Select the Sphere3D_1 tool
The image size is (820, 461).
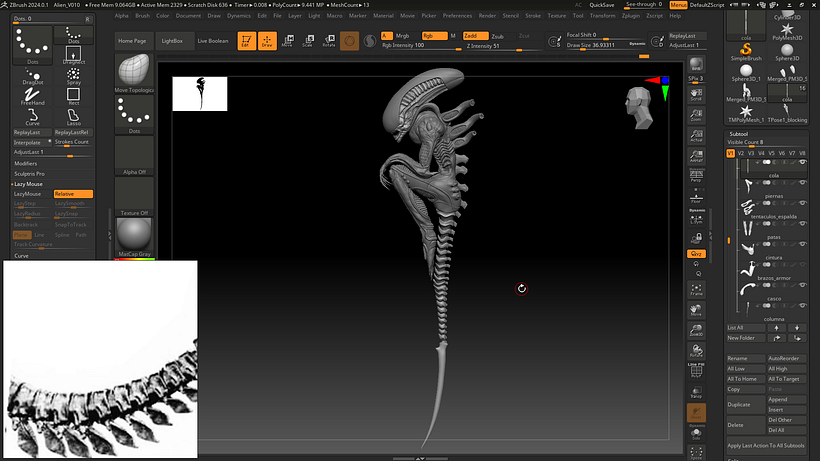coord(746,73)
